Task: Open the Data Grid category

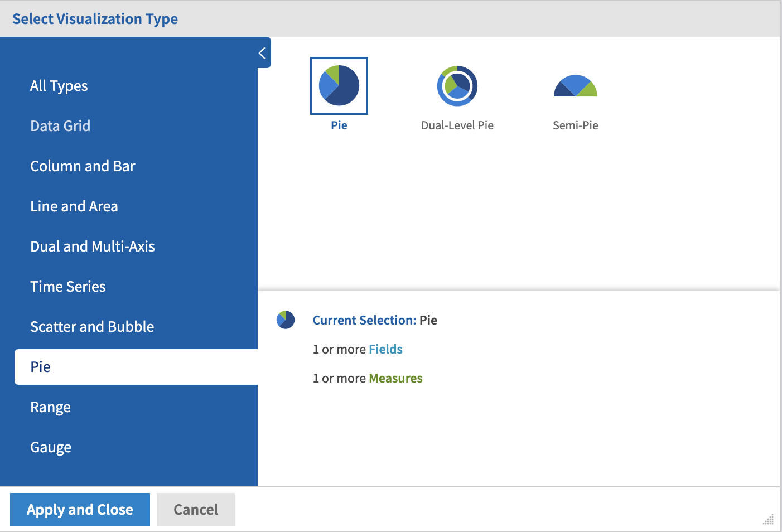Action: pyautogui.click(x=60, y=126)
